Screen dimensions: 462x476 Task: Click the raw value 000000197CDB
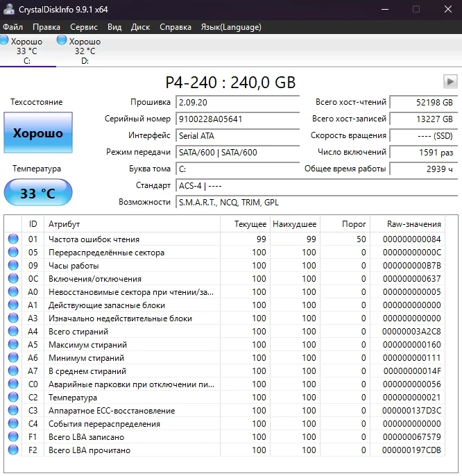point(411,450)
